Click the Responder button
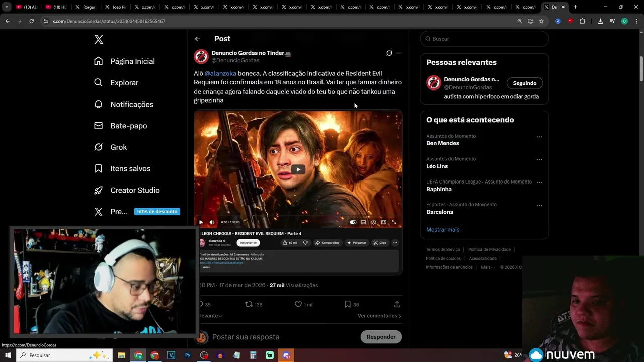 point(381,337)
